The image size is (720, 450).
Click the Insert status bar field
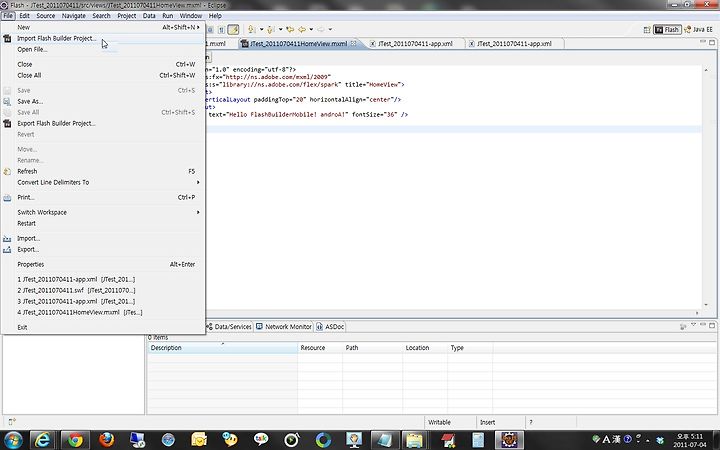coord(501,422)
